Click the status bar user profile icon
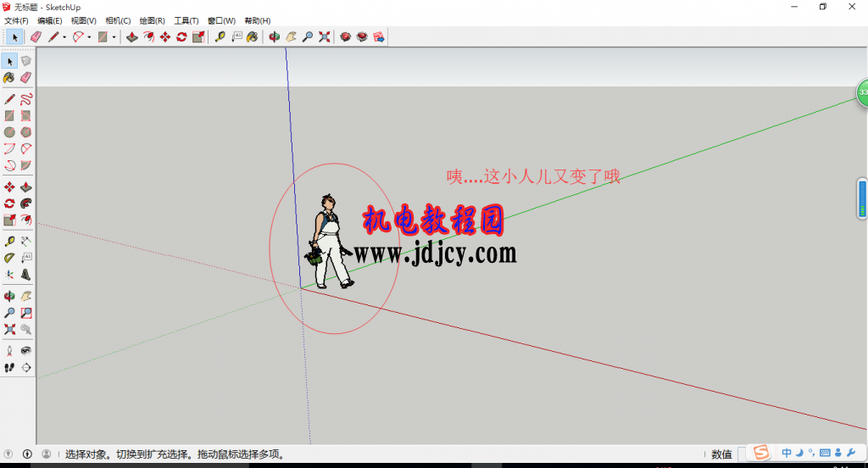This screenshot has height=468, width=868. (x=47, y=454)
